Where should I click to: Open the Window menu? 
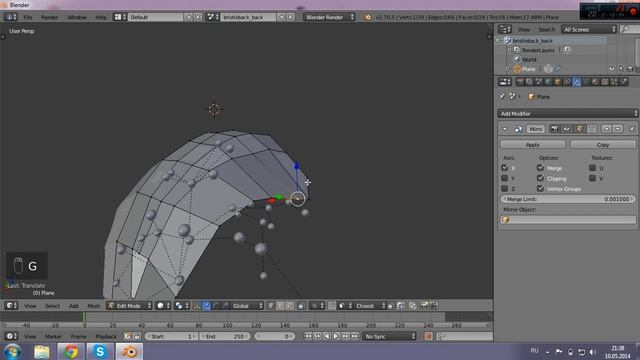coord(77,18)
